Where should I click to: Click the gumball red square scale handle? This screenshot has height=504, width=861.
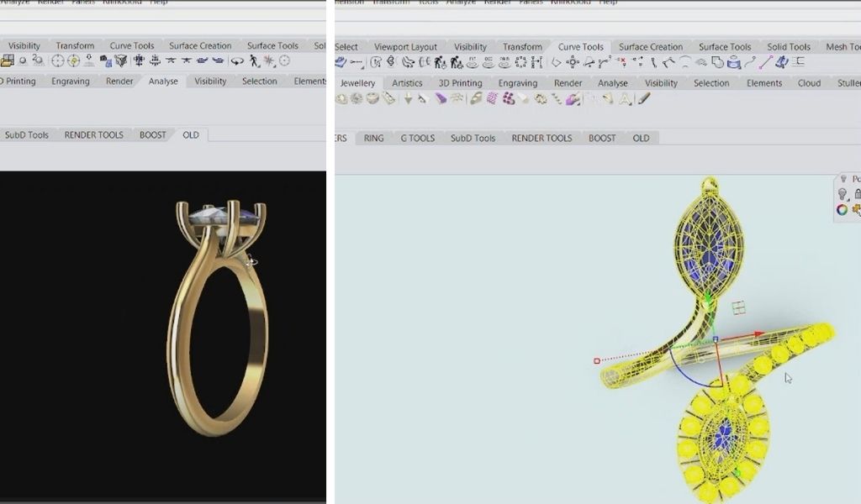tap(597, 361)
